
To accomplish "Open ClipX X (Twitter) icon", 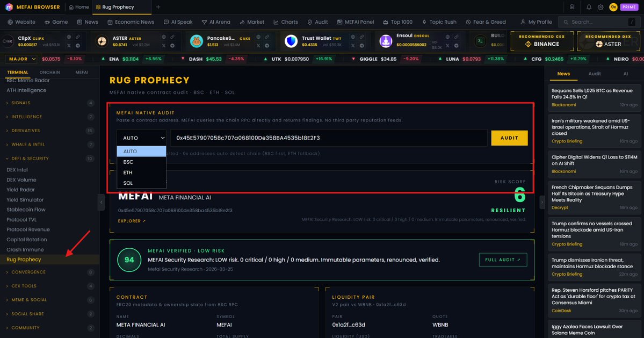I will click(69, 46).
